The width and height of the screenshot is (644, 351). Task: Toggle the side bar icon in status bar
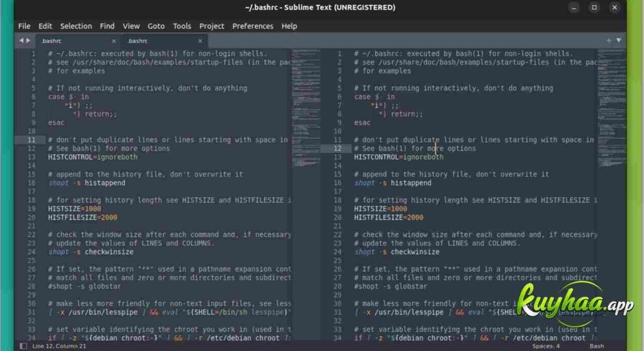pos(23,346)
